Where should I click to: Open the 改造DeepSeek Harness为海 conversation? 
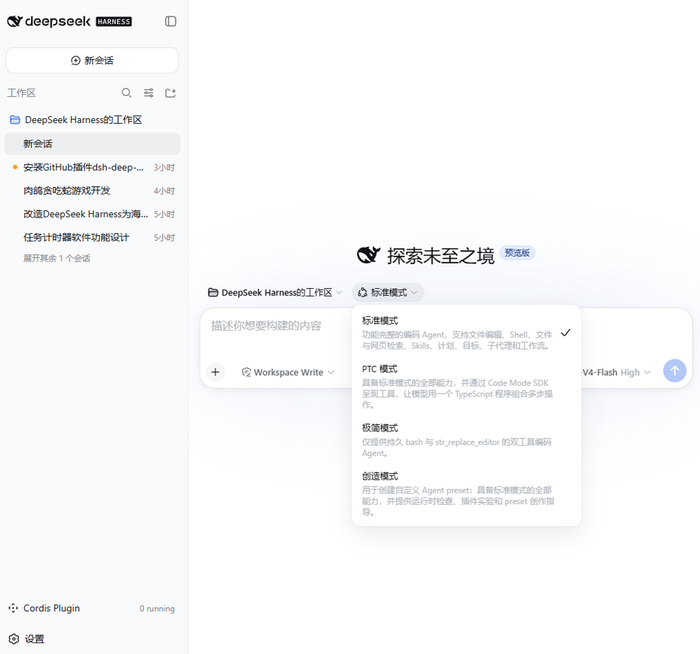point(92,214)
